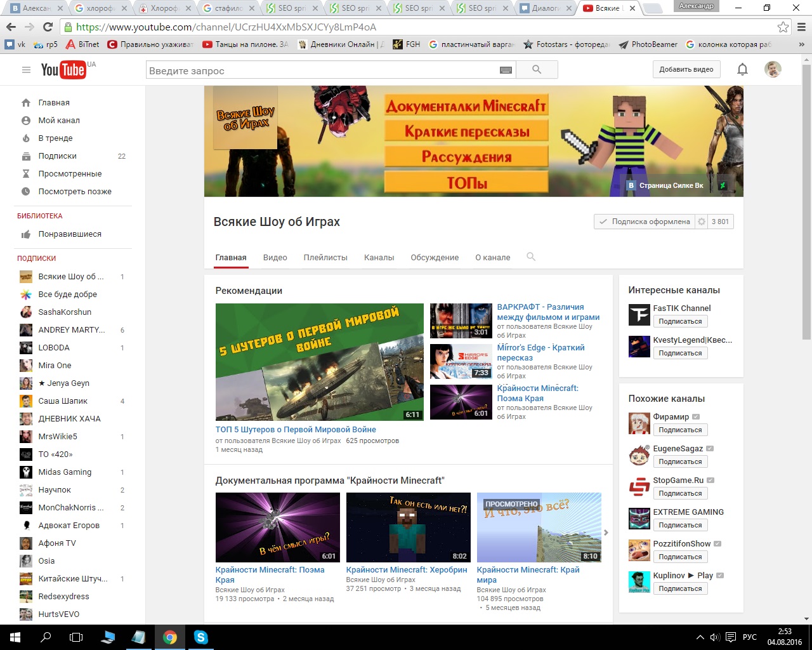Screen dimensions: 812x650
Task: Go to the YouTube logo home page
Action: point(63,70)
